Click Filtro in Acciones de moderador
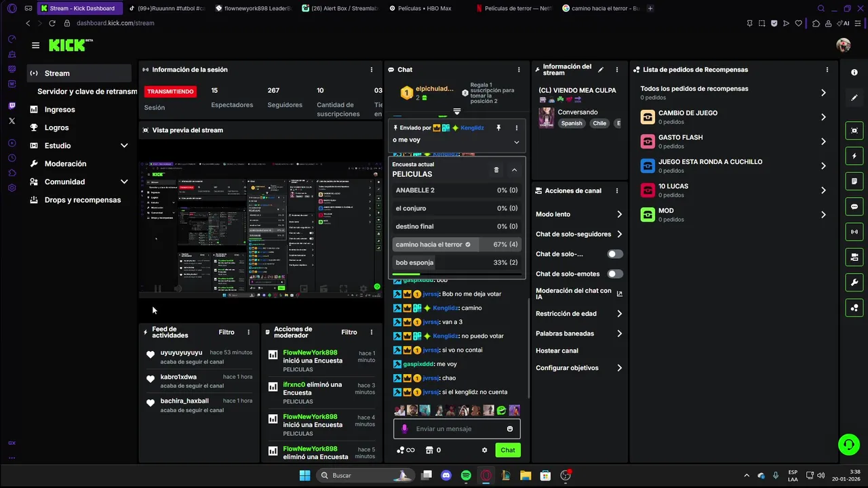Image resolution: width=868 pixels, height=488 pixels. (349, 332)
